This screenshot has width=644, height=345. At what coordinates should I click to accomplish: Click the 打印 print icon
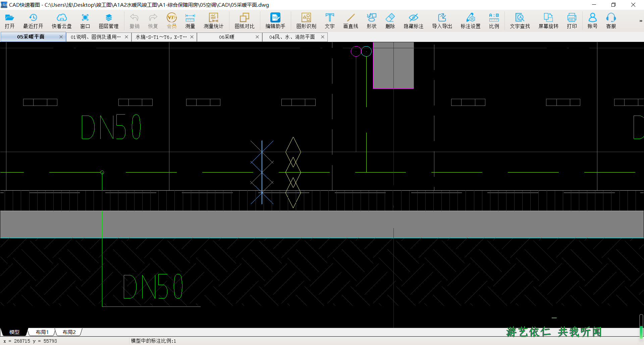point(572,21)
